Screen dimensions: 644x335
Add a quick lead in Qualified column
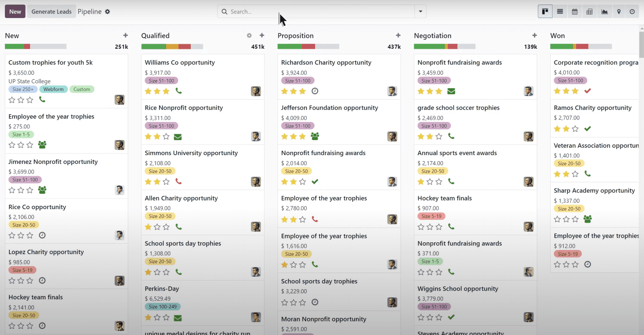[262, 35]
